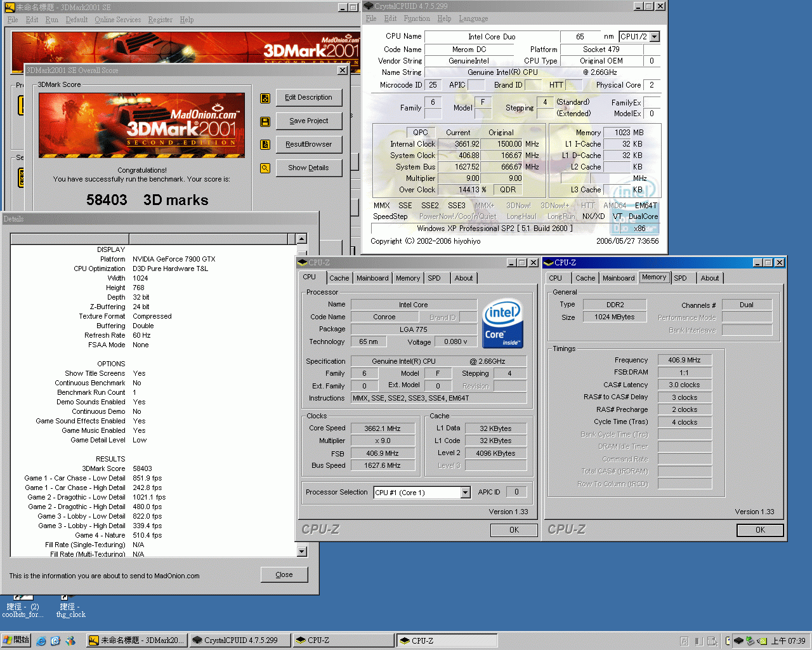Click the taskbar clock showing 07:39

[x=788, y=641]
